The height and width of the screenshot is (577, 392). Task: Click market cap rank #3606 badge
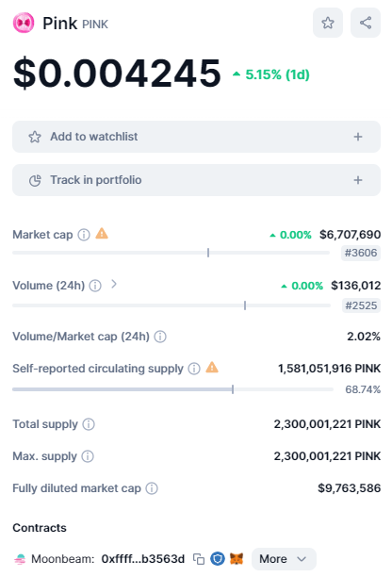click(x=361, y=253)
